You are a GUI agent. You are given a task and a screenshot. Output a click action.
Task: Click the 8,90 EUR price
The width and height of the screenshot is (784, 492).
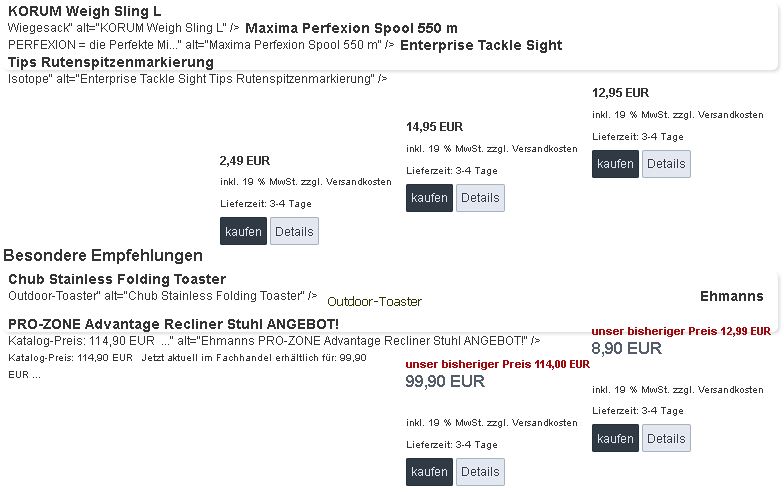point(626,348)
